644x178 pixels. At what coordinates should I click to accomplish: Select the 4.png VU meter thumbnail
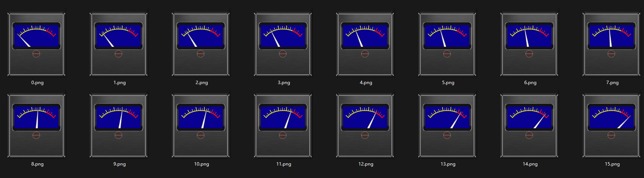(365, 44)
